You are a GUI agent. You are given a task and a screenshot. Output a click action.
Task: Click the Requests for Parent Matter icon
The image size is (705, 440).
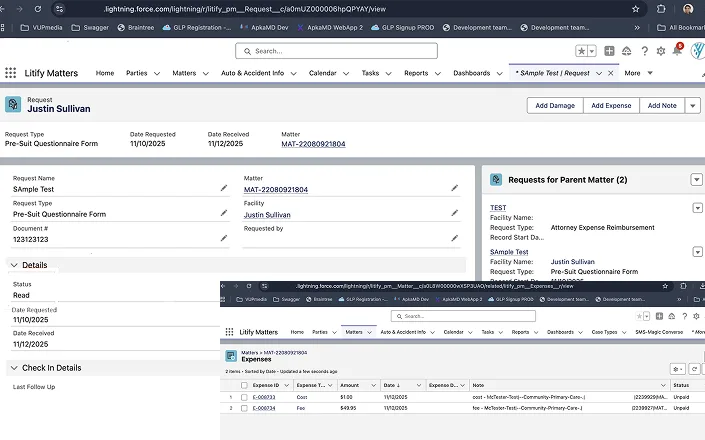(x=496, y=180)
